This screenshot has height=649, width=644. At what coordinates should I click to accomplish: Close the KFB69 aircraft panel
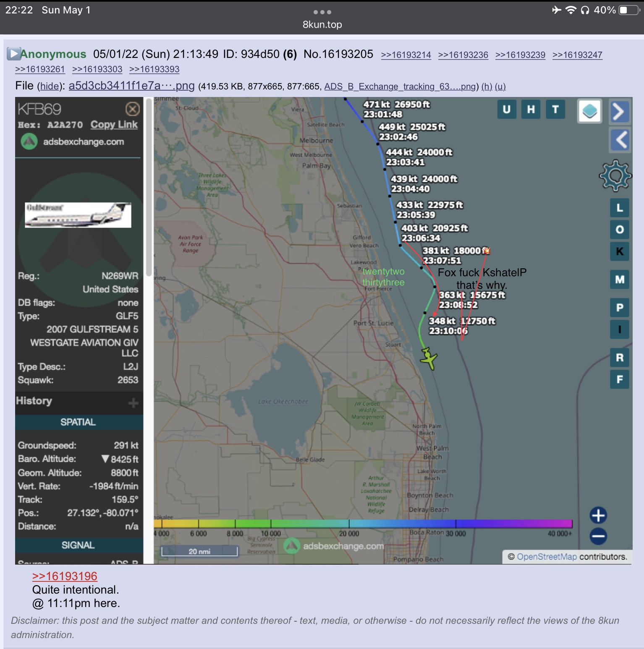[133, 109]
